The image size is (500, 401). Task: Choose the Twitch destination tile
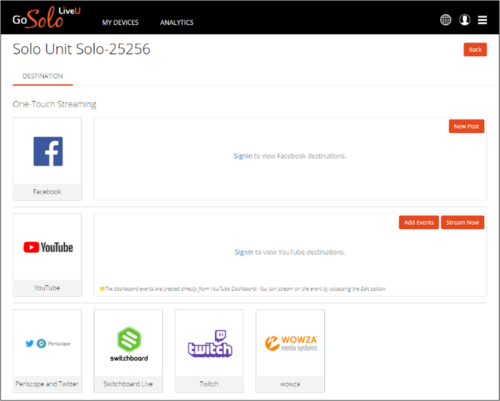[x=209, y=351]
